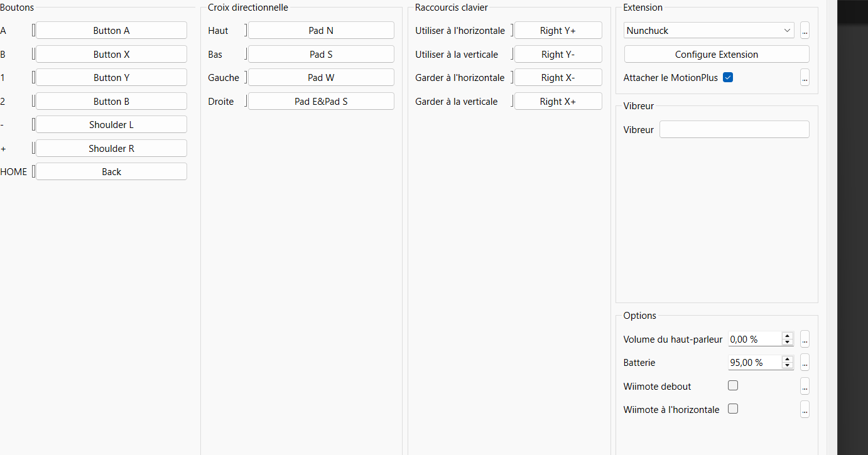Screen dimensions: 868x455
Task: Open ellipsis options for Wiimote debout
Action: [x=805, y=387]
